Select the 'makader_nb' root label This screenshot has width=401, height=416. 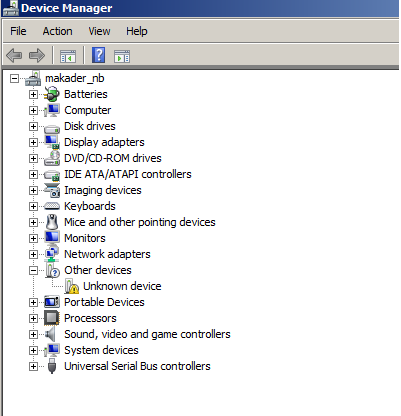75,78
